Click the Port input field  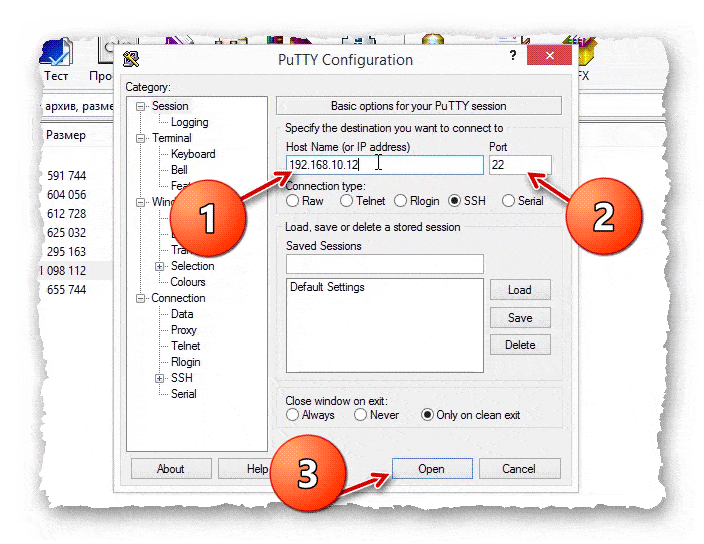(520, 165)
